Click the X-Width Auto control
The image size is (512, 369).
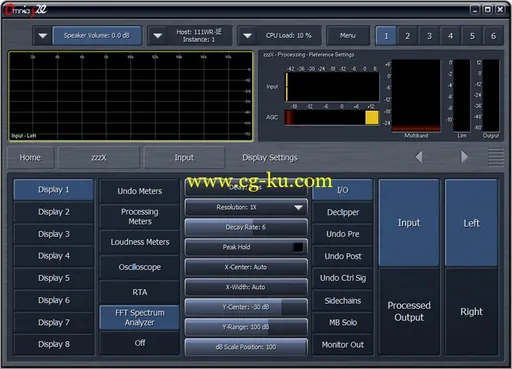(x=246, y=287)
